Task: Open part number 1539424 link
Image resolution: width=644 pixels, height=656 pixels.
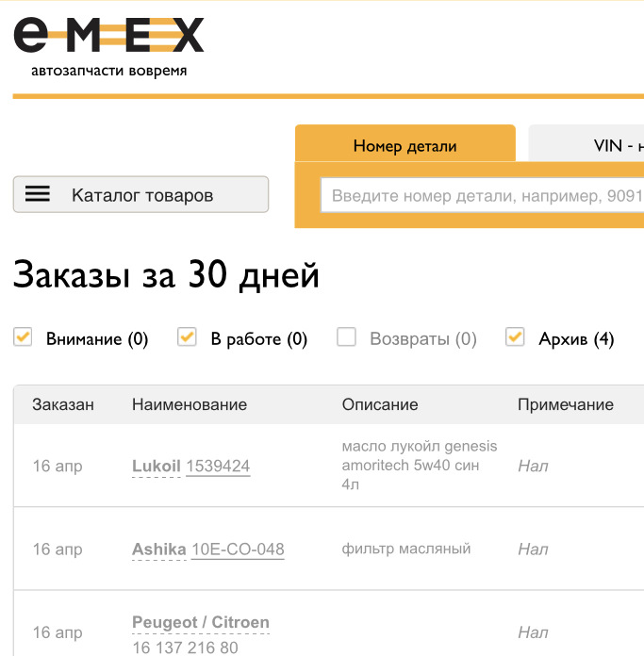Action: pyautogui.click(x=218, y=466)
